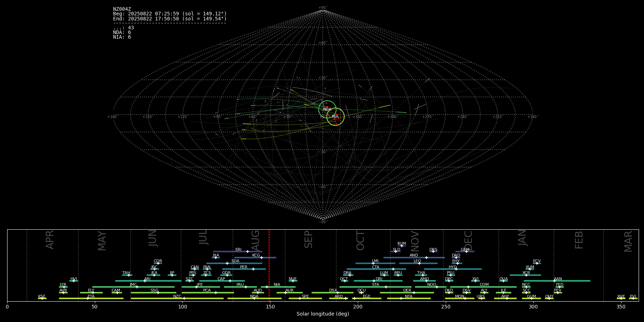
Task: Click the SEP month label
Action: click(x=308, y=240)
